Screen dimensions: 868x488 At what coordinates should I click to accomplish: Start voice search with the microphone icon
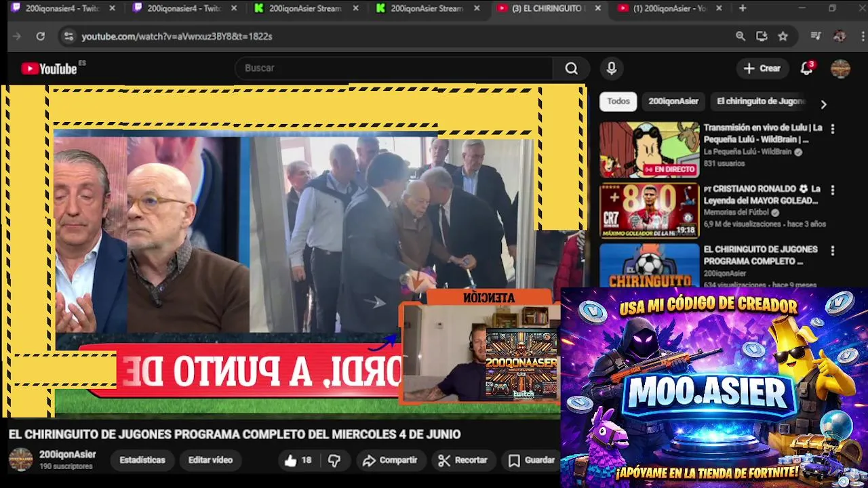[611, 68]
